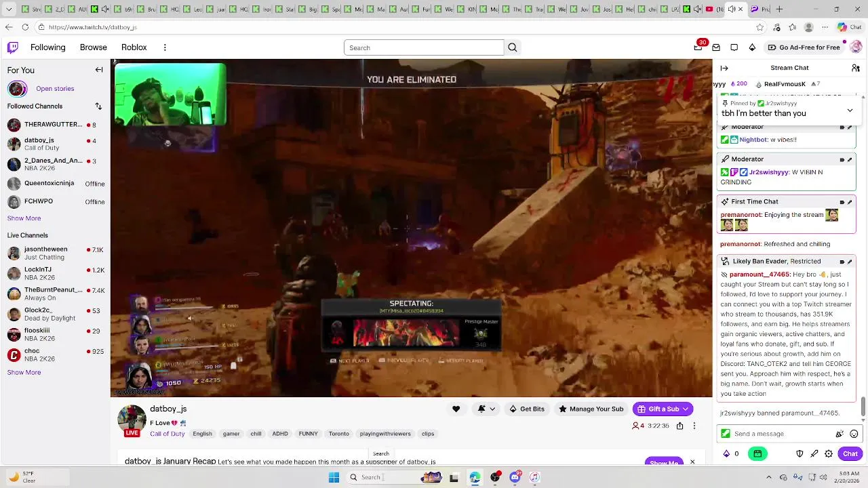Viewport: 868px width, 488px height.
Task: Open the Windows Start menu
Action: click(x=334, y=477)
